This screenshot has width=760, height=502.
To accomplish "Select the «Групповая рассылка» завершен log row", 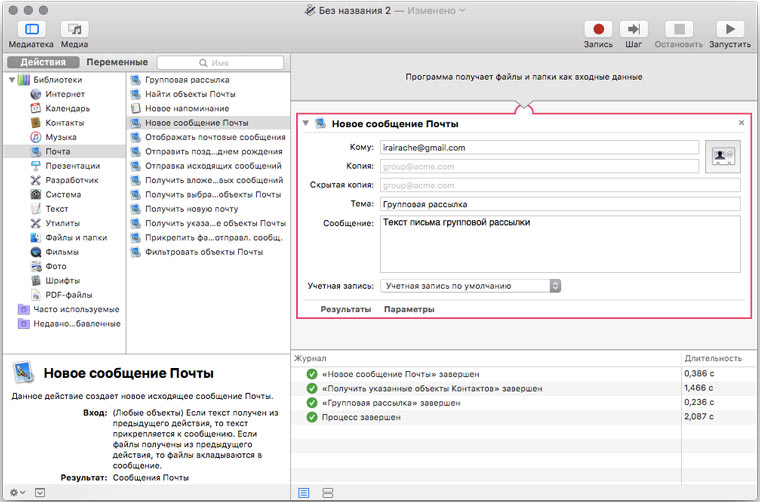I will 524,403.
